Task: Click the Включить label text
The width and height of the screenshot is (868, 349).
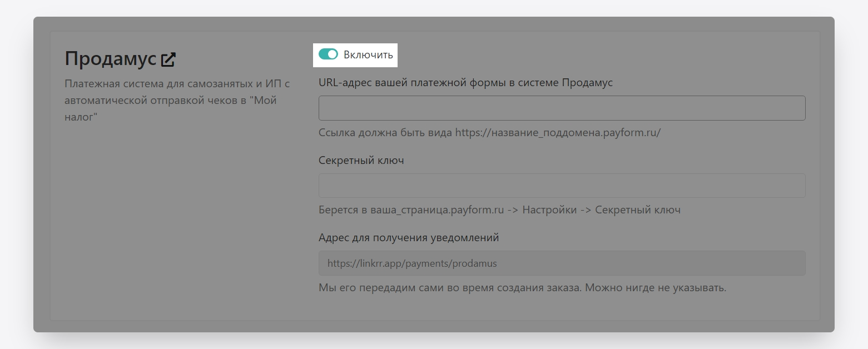Action: point(368,55)
